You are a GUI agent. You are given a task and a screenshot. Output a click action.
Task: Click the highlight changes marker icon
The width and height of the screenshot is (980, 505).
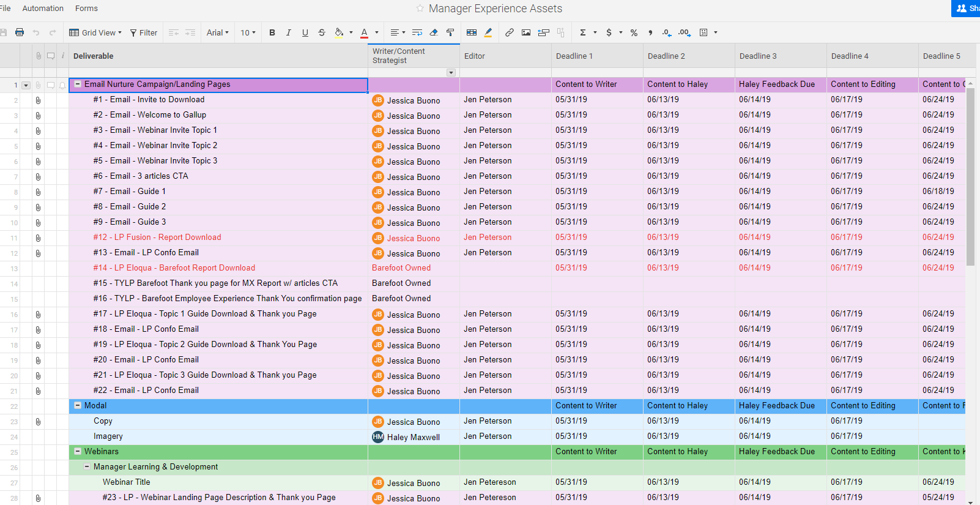click(x=488, y=32)
